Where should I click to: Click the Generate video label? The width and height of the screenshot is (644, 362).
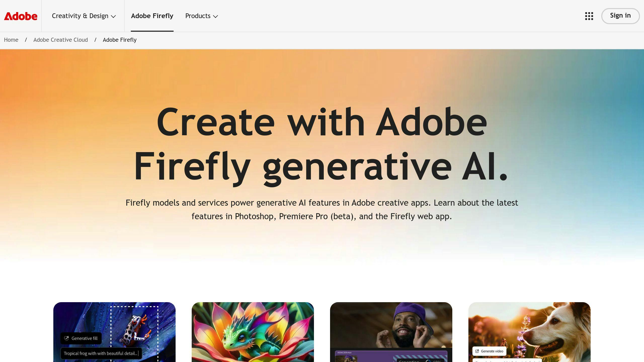click(489, 351)
